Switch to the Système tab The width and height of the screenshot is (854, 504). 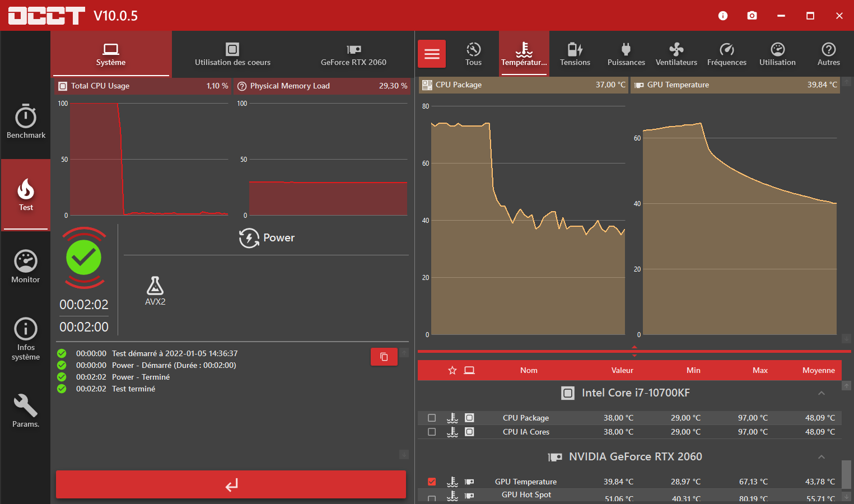111,54
